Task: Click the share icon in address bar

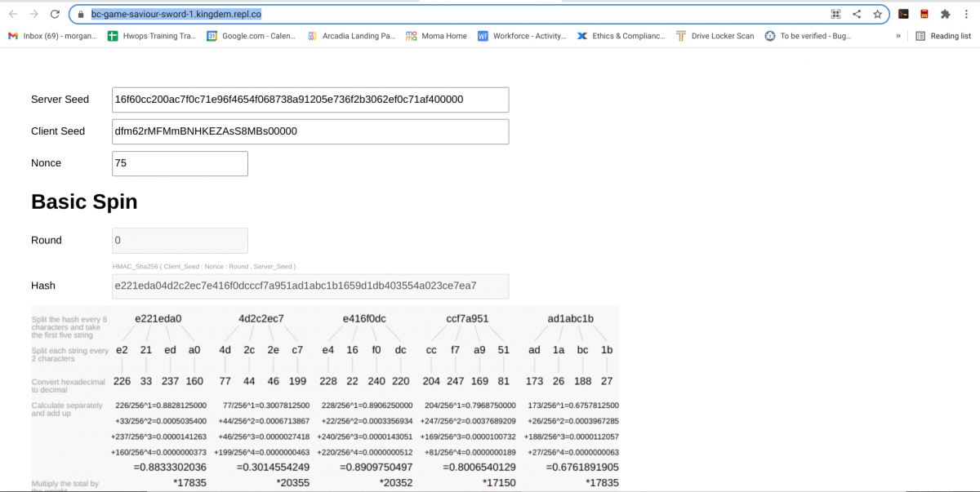Action: [x=857, y=14]
